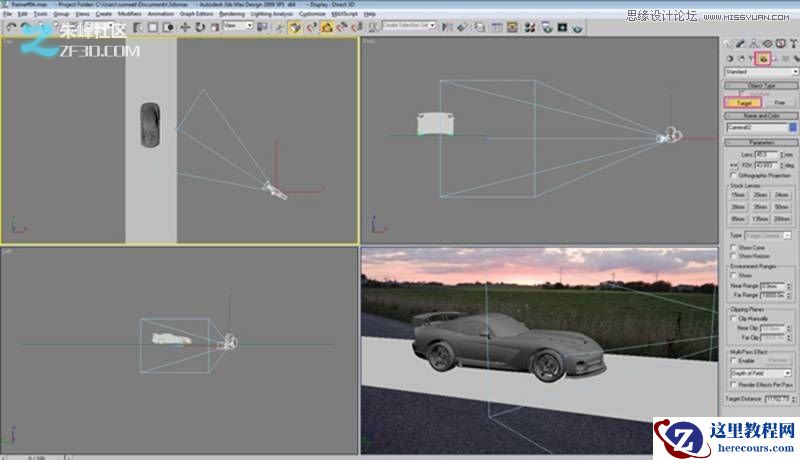Check Show under Environment Ranges
Viewport: 800px width, 460px height.
734,275
